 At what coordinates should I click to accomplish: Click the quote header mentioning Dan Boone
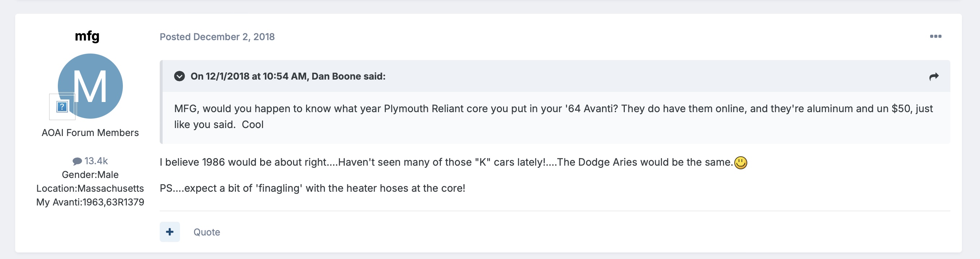tap(288, 76)
